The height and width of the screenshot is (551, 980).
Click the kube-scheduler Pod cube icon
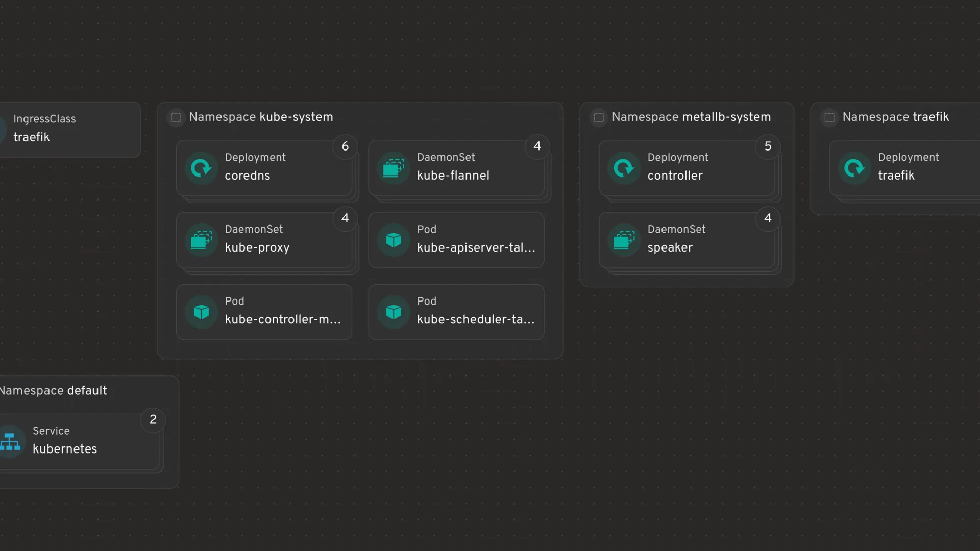point(393,311)
